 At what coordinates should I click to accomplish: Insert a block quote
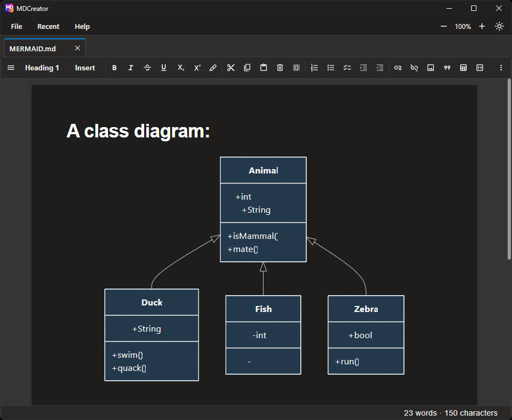pos(447,68)
